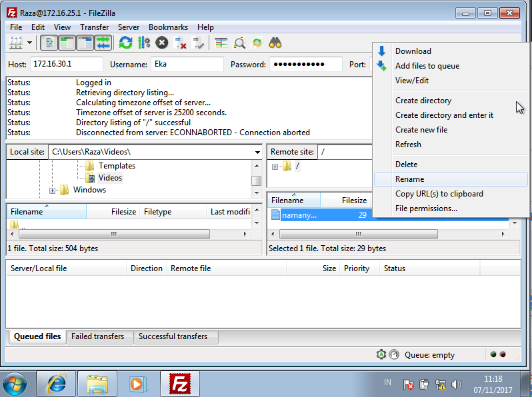Switch to Queued files tab
The width and height of the screenshot is (532, 397).
coord(37,336)
